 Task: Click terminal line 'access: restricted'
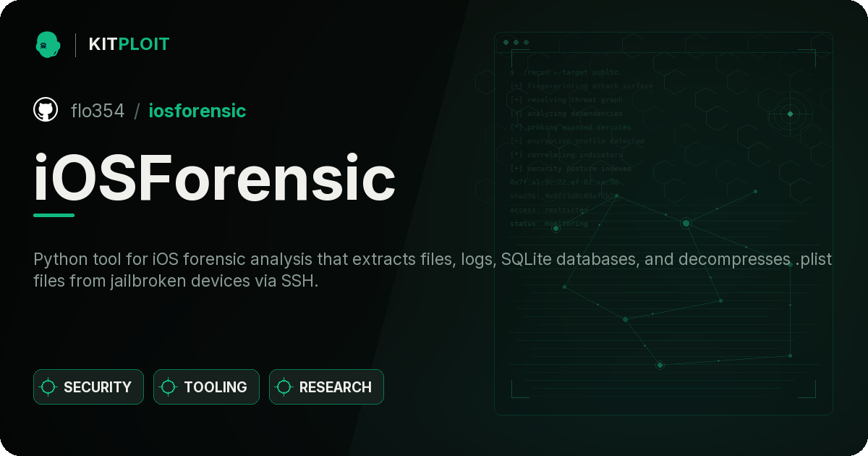pyautogui.click(x=549, y=210)
